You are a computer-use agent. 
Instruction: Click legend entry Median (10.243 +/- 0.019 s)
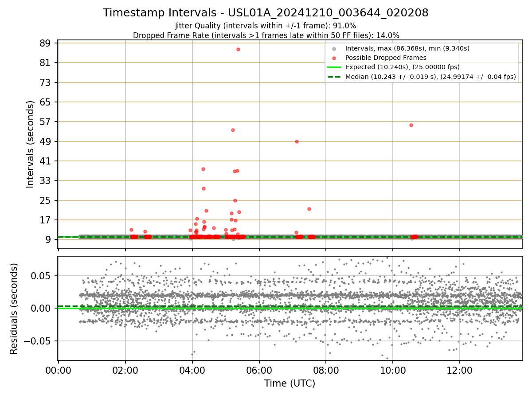click(x=430, y=77)
